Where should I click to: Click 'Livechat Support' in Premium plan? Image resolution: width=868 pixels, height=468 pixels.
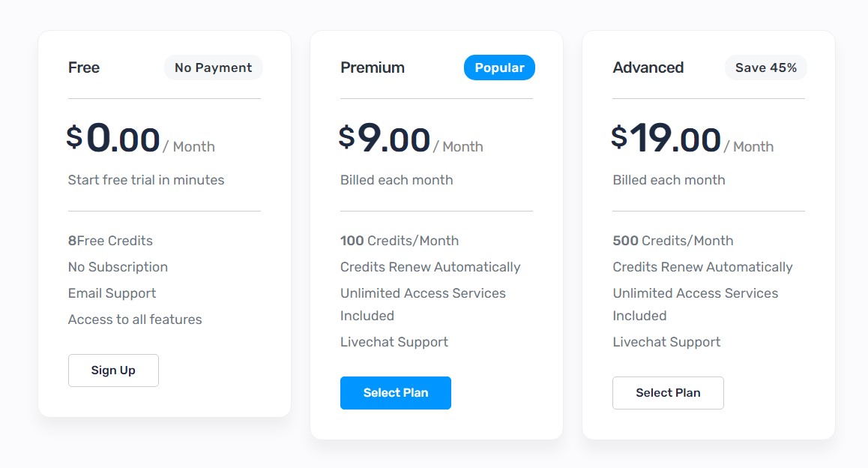[x=394, y=342]
